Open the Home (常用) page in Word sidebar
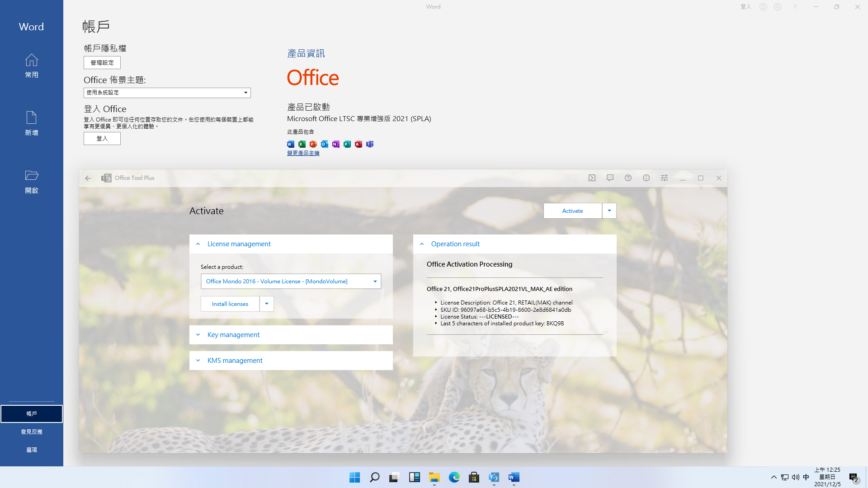 pyautogui.click(x=32, y=66)
